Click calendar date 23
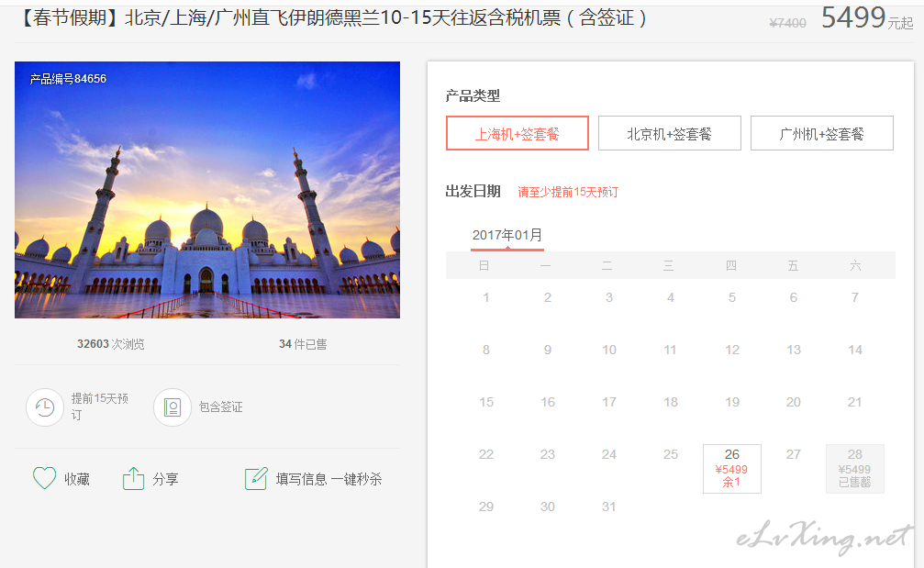This screenshot has width=924, height=568. [x=548, y=454]
